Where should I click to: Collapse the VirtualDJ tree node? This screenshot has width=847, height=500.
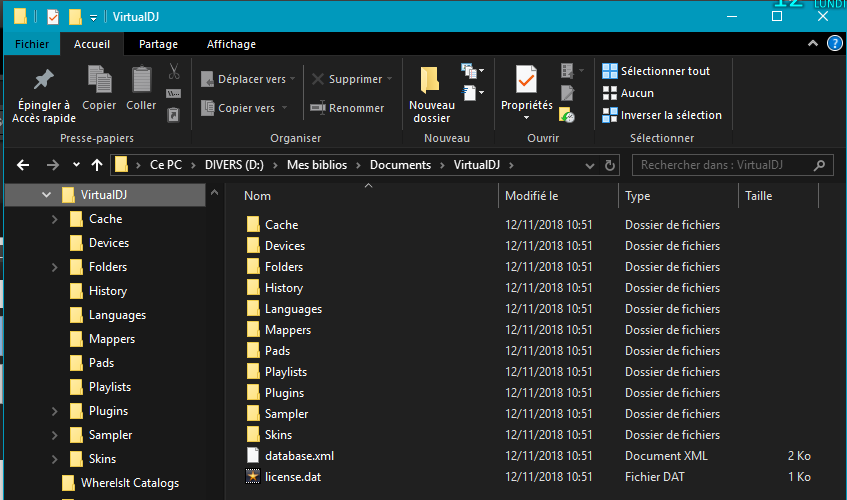click(46, 195)
